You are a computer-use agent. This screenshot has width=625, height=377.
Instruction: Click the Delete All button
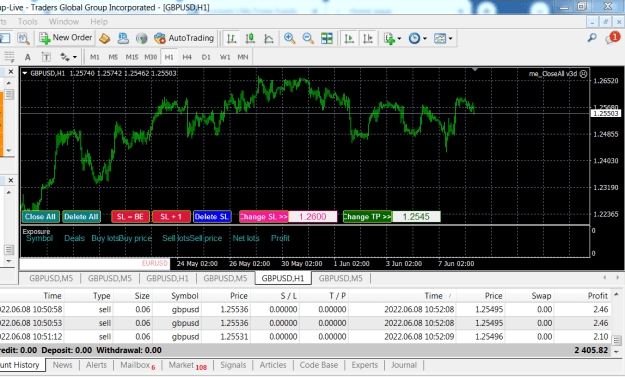(81, 217)
